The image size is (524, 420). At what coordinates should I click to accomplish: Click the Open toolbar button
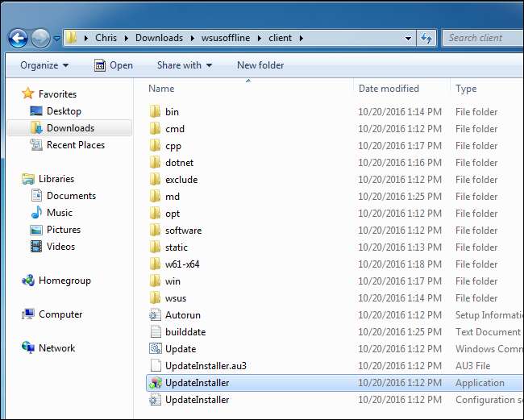point(114,65)
